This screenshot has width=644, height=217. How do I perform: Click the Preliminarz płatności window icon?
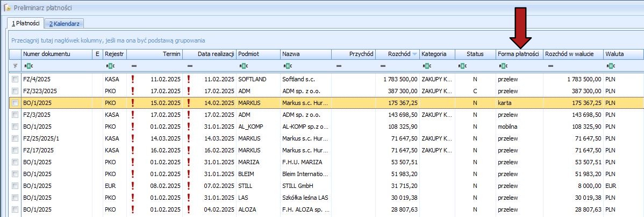click(7, 8)
